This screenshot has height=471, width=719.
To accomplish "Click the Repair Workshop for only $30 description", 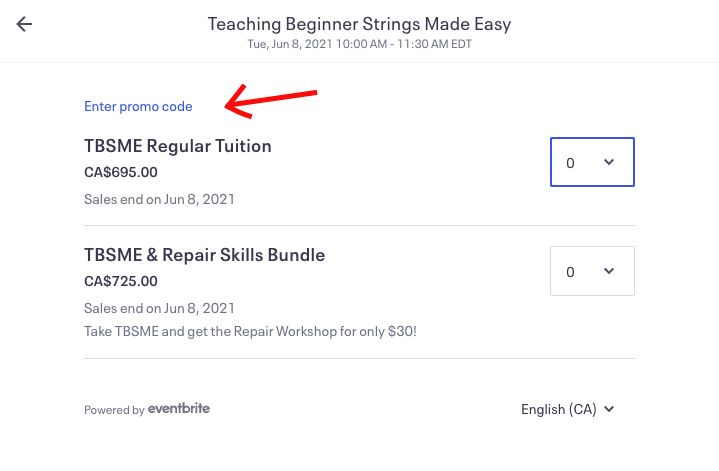I will (x=250, y=331).
